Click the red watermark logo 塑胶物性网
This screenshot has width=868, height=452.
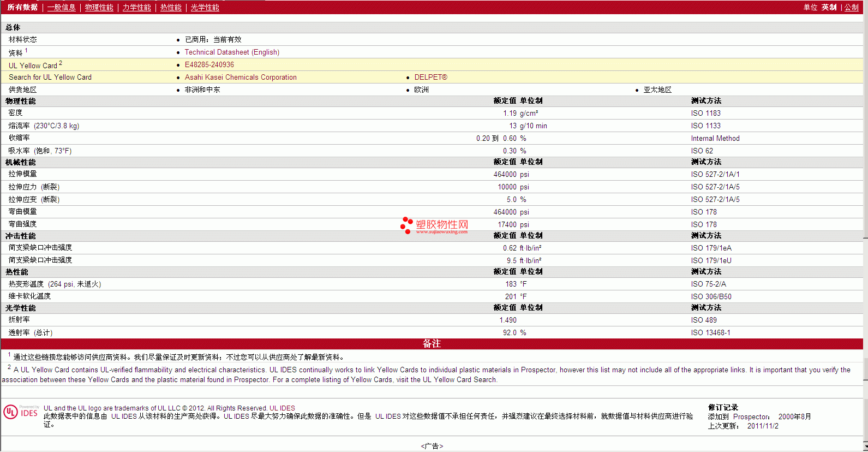click(x=434, y=225)
